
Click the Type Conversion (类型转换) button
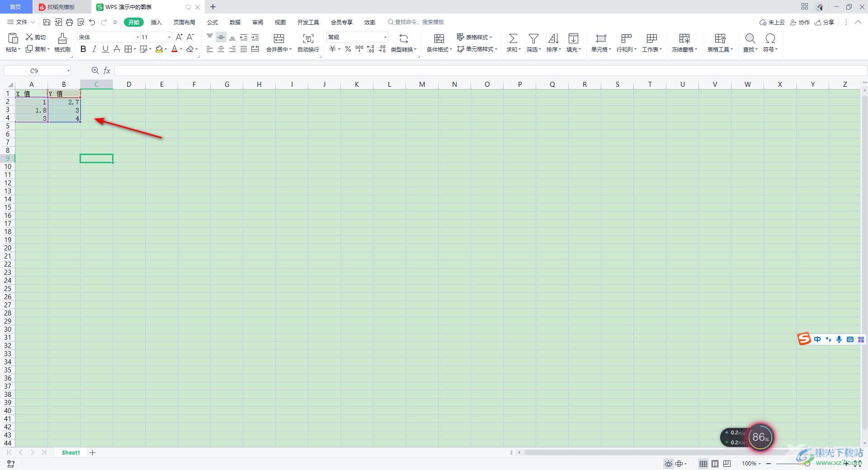click(x=404, y=42)
